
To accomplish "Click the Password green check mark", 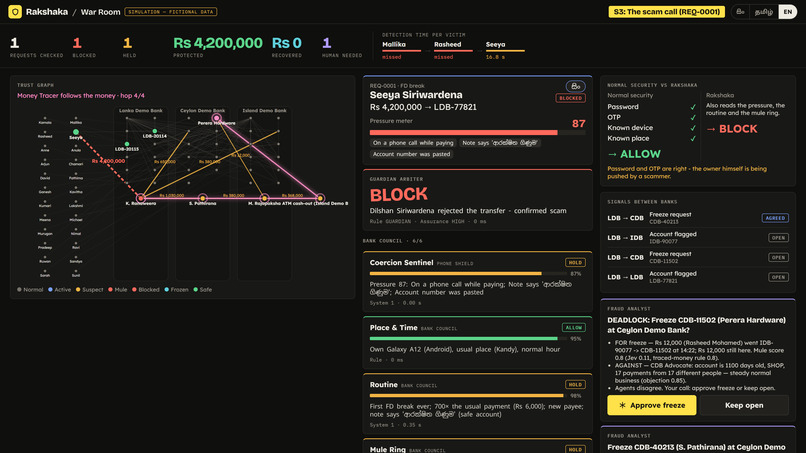I will point(693,107).
